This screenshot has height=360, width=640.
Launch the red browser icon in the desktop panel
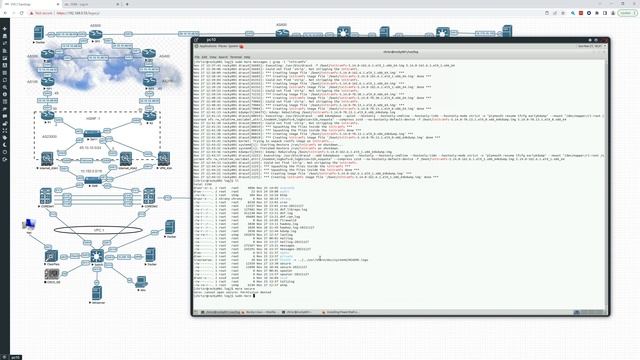(x=242, y=46)
